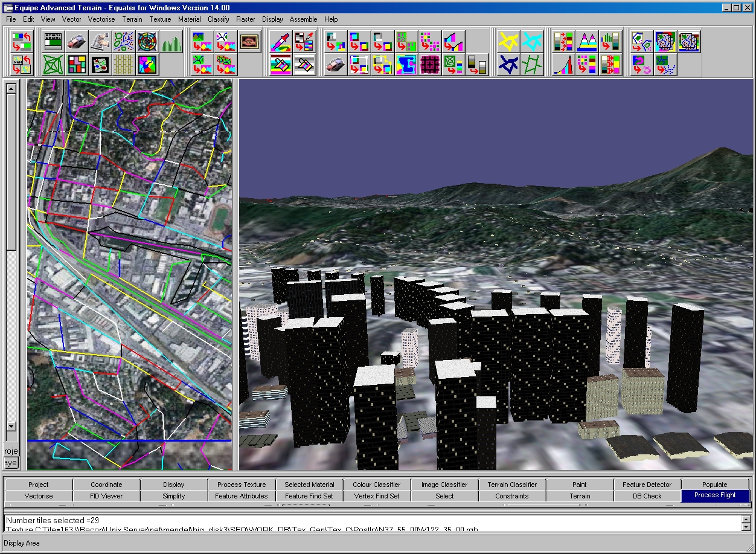The image size is (756, 554).
Task: Select the Terrain Classifier tab
Action: (511, 485)
